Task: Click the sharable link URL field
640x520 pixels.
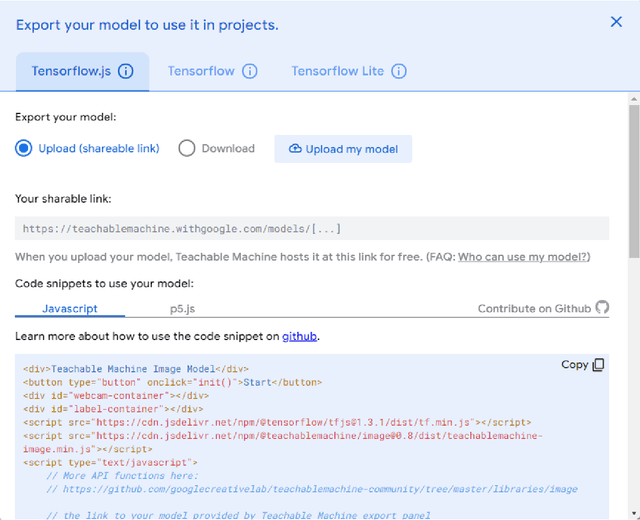Action: pos(312,229)
